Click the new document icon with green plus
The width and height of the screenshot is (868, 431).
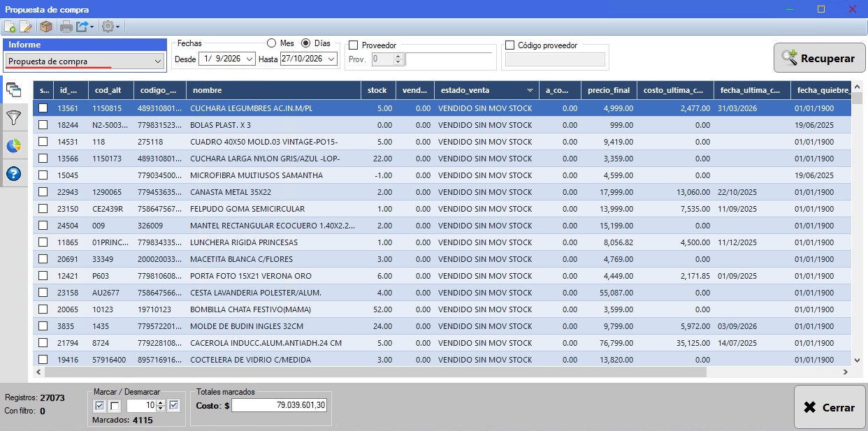pos(10,27)
